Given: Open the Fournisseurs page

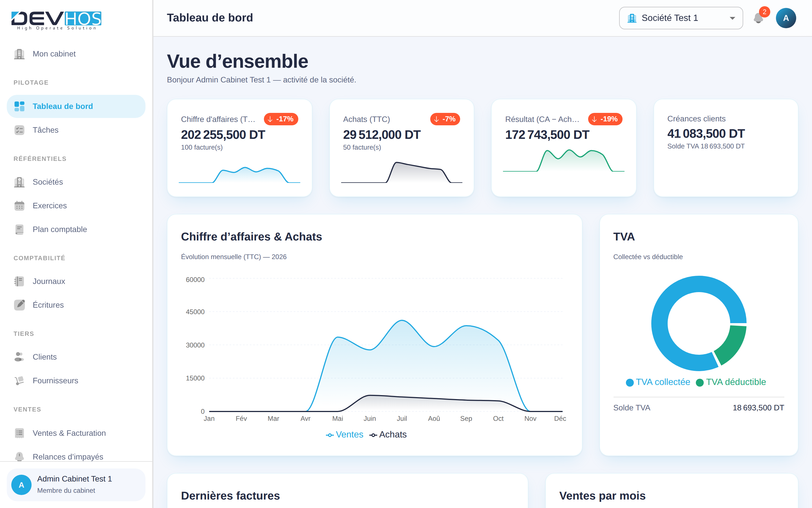Looking at the screenshot, I should point(76,381).
